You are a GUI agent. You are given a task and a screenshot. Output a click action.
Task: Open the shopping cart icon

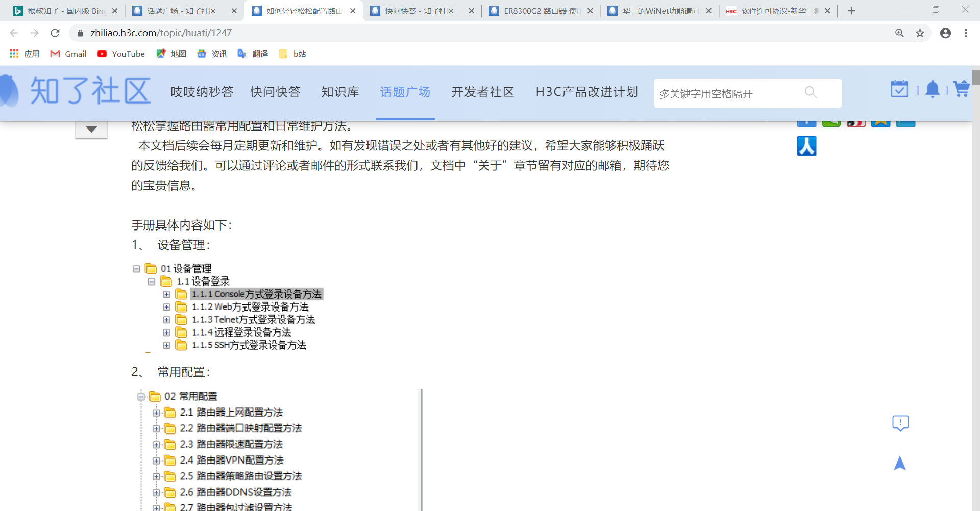point(962,89)
